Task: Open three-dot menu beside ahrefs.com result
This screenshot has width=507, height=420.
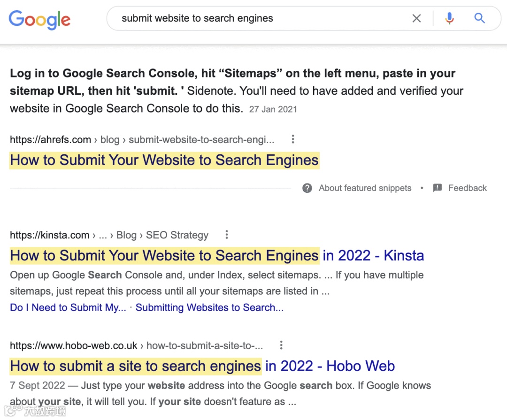Action: click(293, 139)
